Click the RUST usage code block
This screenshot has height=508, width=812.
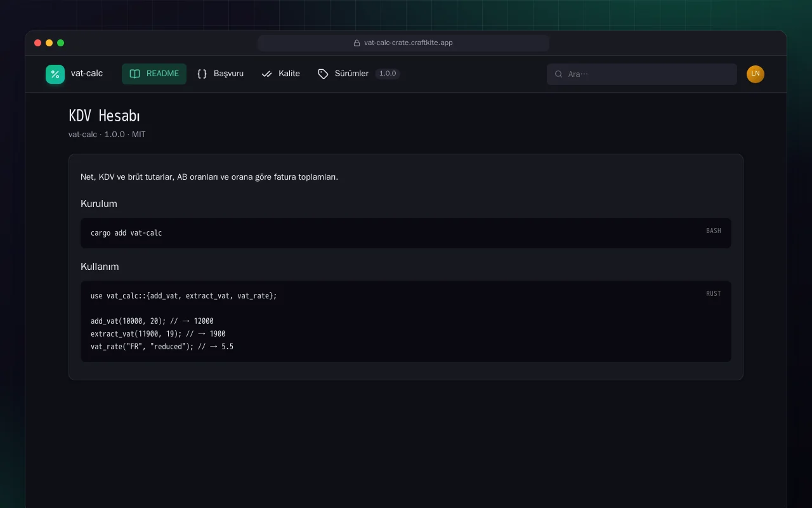click(406, 321)
